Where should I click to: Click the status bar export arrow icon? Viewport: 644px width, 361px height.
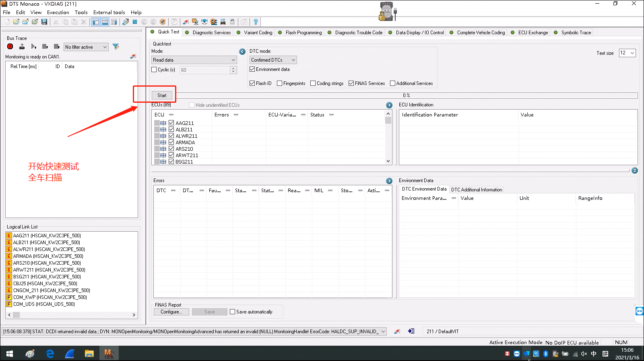[x=411, y=331]
